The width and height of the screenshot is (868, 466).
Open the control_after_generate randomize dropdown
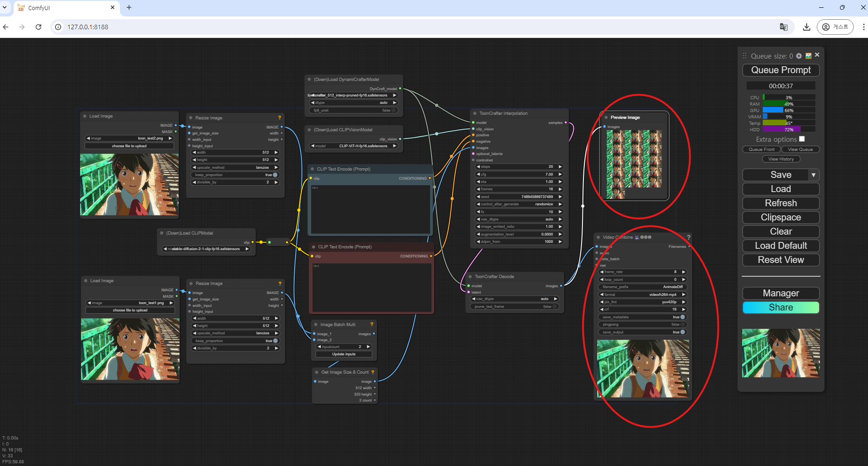(x=519, y=204)
